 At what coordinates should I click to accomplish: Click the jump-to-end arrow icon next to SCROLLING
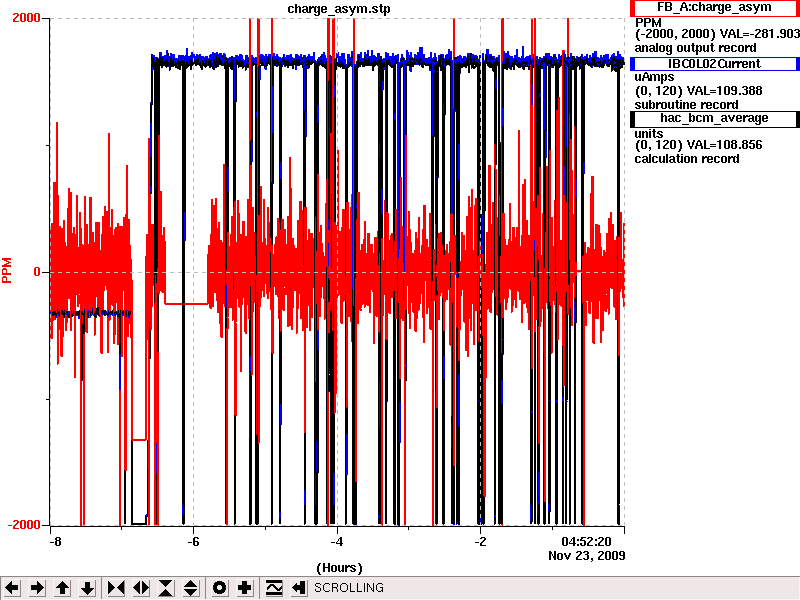pos(298,588)
